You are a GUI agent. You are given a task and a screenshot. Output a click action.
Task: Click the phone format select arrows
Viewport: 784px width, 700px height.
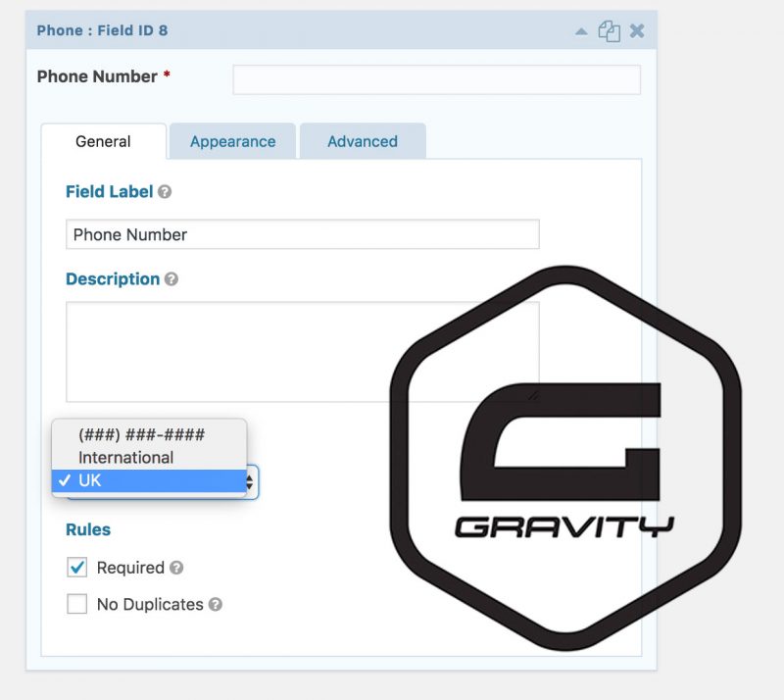pos(250,482)
